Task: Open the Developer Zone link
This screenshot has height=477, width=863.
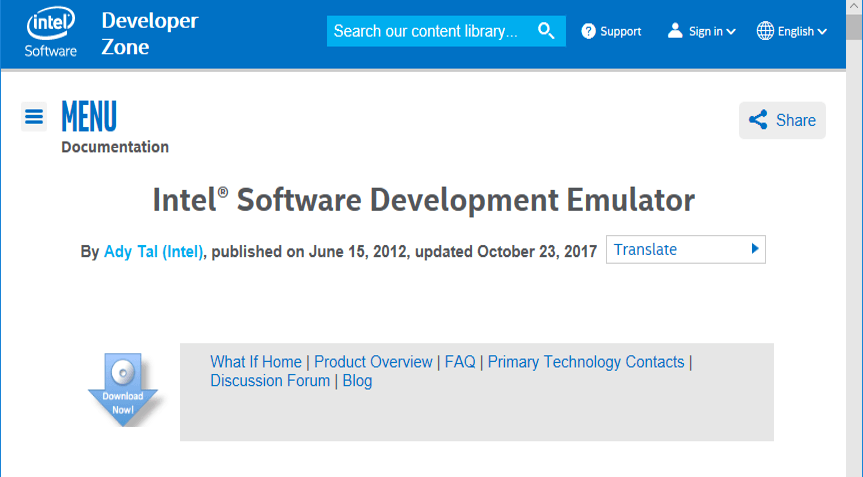Action: (150, 34)
